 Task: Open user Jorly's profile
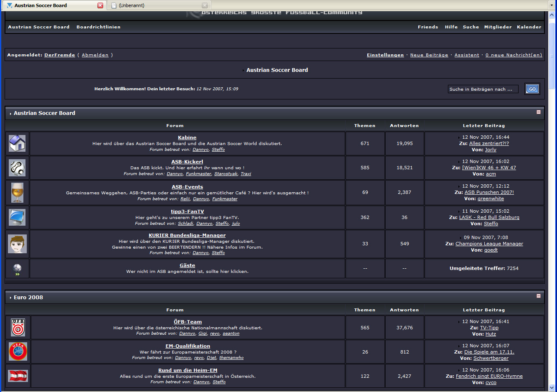click(491, 150)
